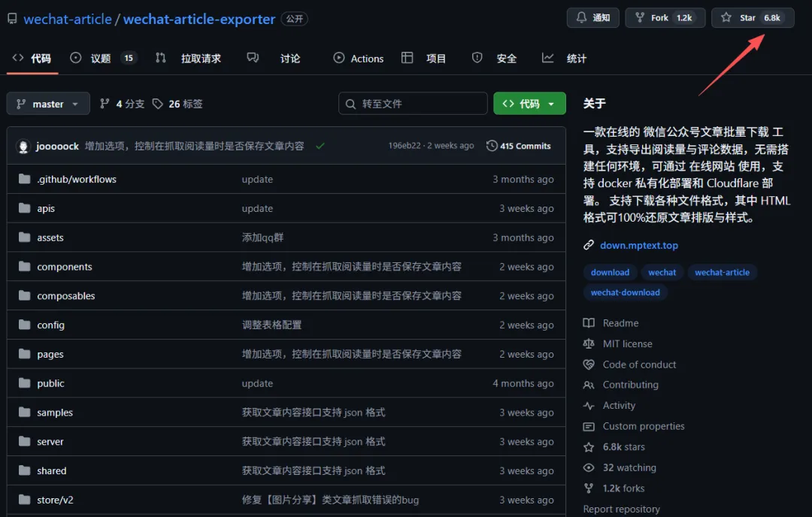
Task: Open the pages folder
Action: point(50,355)
